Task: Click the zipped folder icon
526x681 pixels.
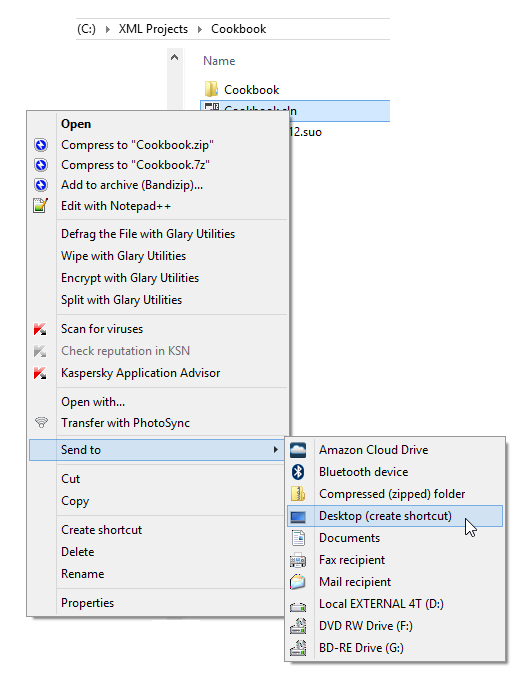Action: [298, 494]
